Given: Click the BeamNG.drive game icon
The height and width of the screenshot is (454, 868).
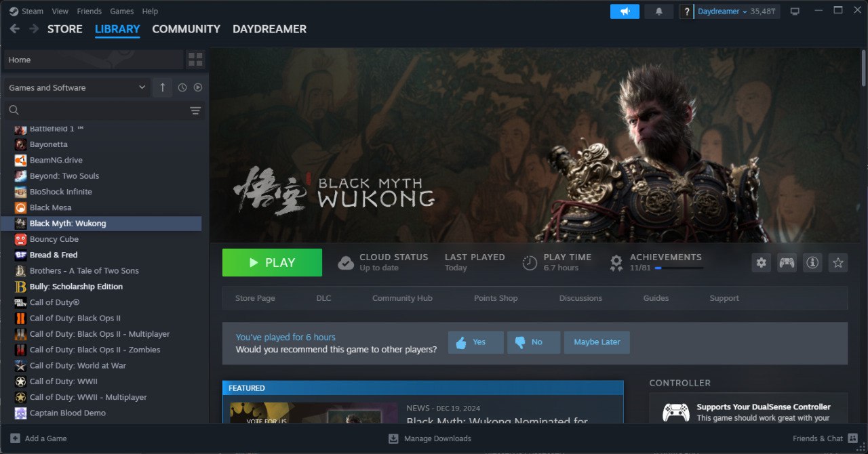Looking at the screenshot, I should 20,160.
